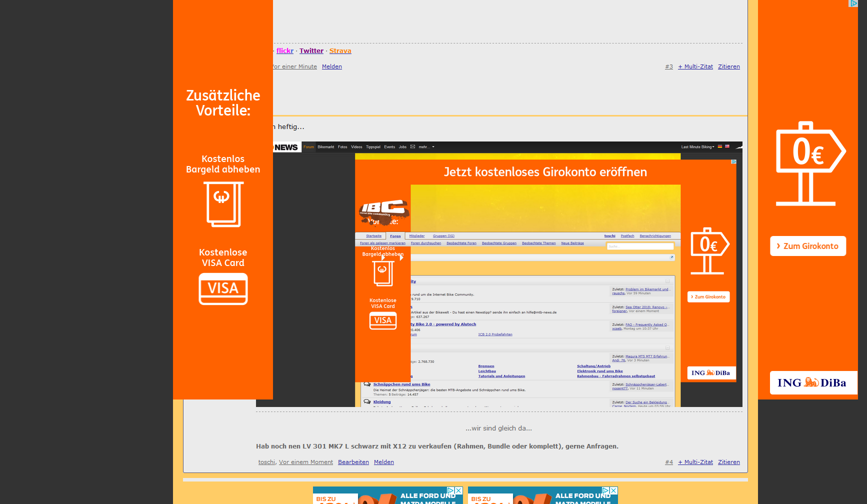Click the VISA card icon in left ad
867x504 pixels.
pyautogui.click(x=223, y=289)
